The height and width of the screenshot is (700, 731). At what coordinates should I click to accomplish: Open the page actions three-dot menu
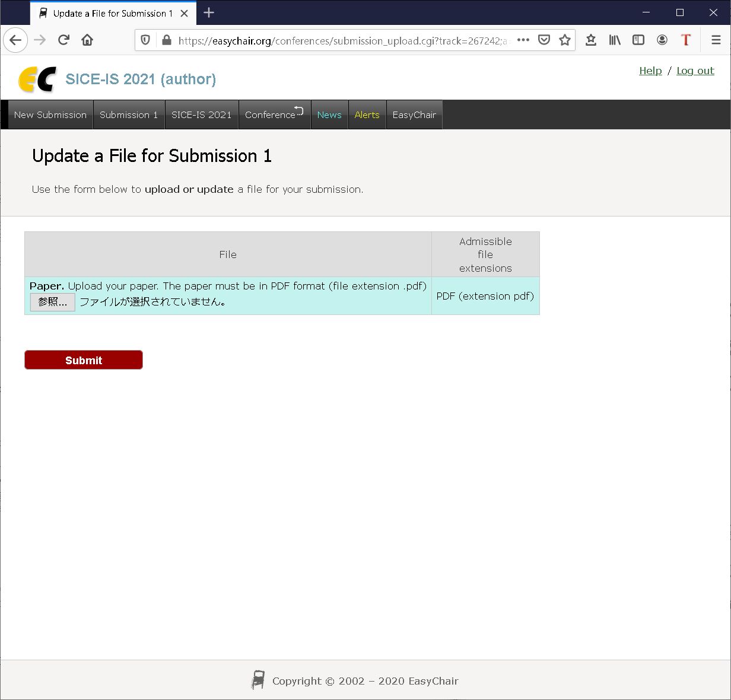coord(523,40)
